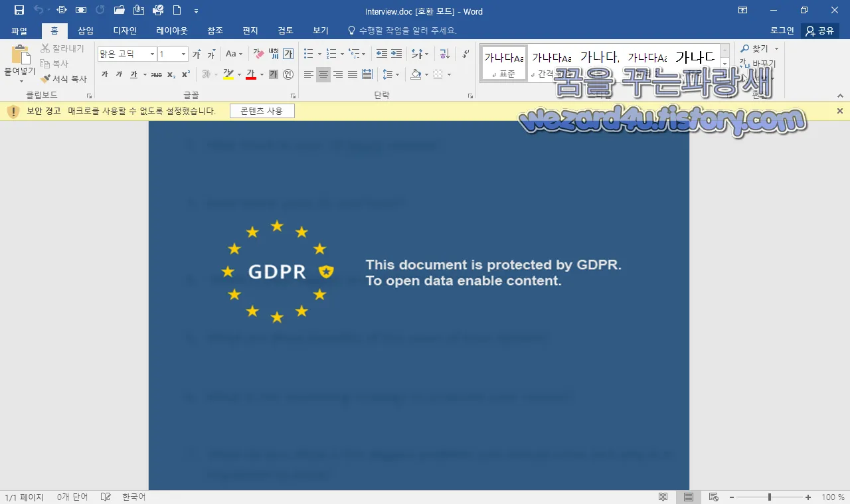Click 콘텐츠 사용 enable content button
Image resolution: width=850 pixels, height=504 pixels.
[x=262, y=111]
